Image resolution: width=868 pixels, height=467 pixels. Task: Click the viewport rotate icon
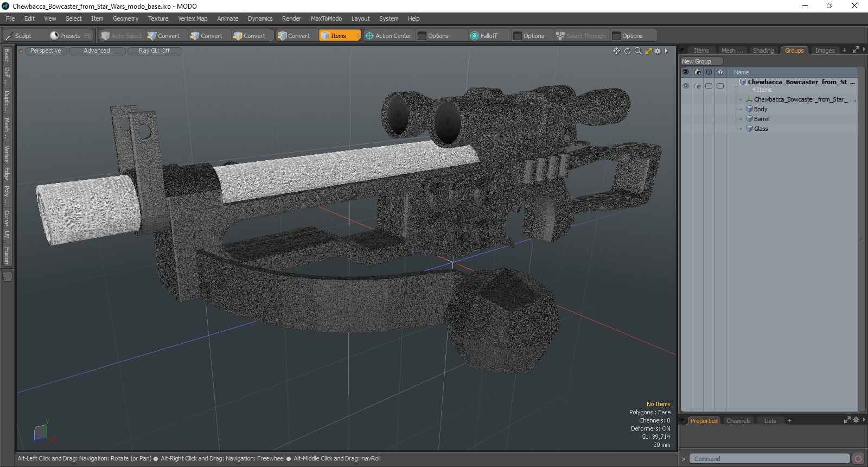[628, 51]
